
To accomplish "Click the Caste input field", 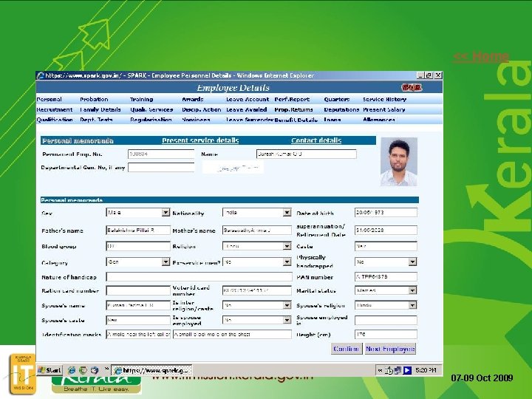I will [386, 246].
